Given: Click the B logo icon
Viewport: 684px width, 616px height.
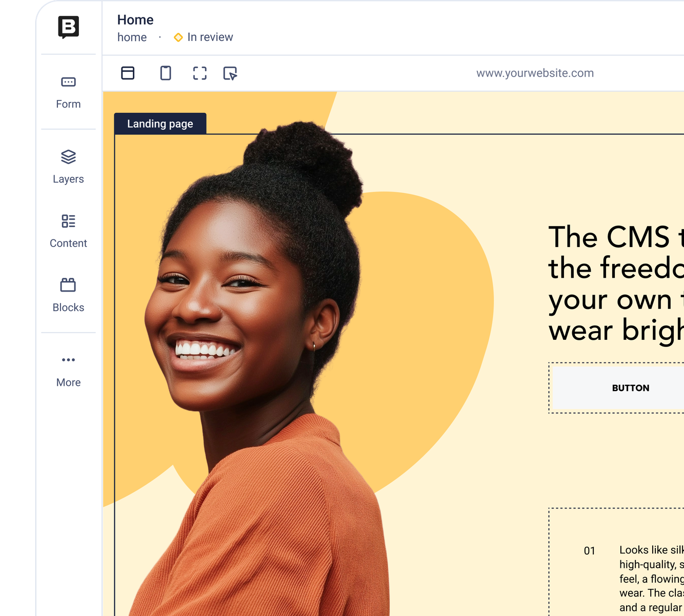Looking at the screenshot, I should click(x=68, y=27).
